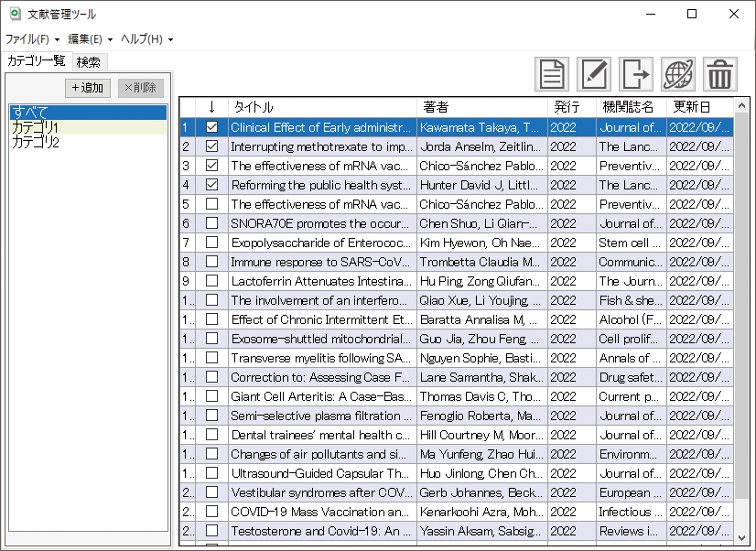Switch to the 検索 tab

click(x=89, y=62)
